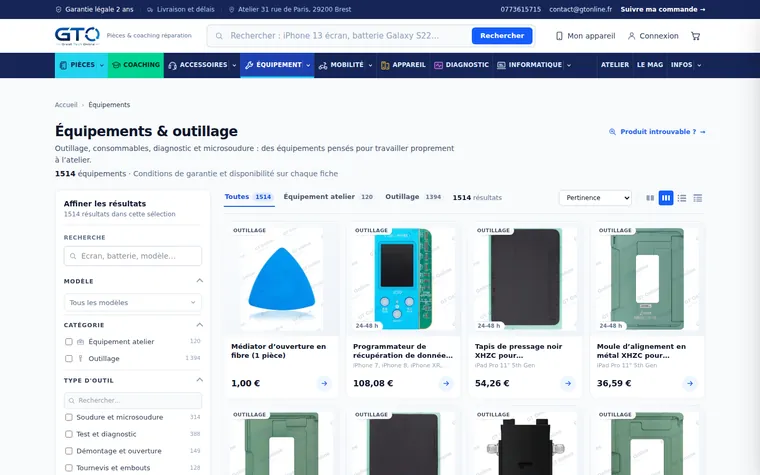Click the GTO logo
This screenshot has width=760, height=475.
[x=77, y=36]
